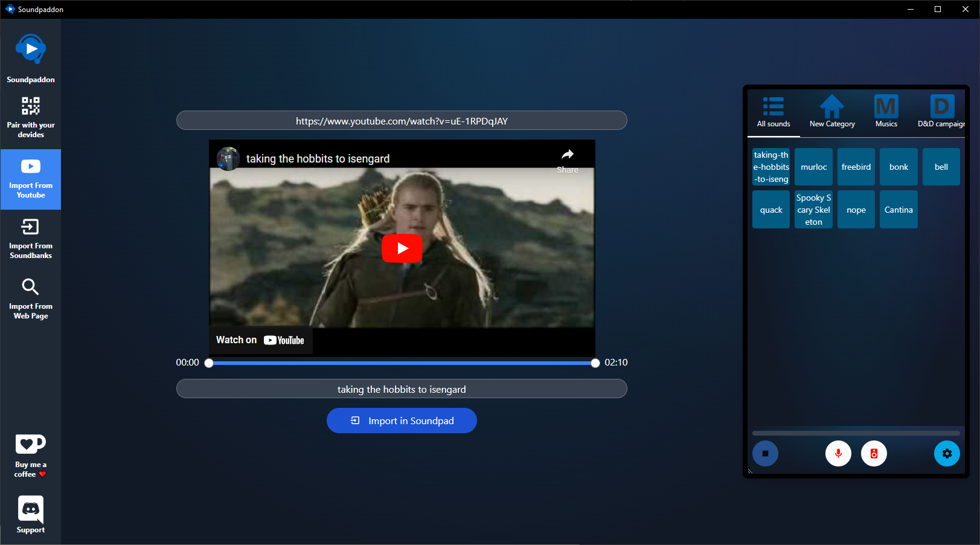Select Import From Youtube in sidebar
Image resolution: width=980 pixels, height=545 pixels.
[x=31, y=179]
